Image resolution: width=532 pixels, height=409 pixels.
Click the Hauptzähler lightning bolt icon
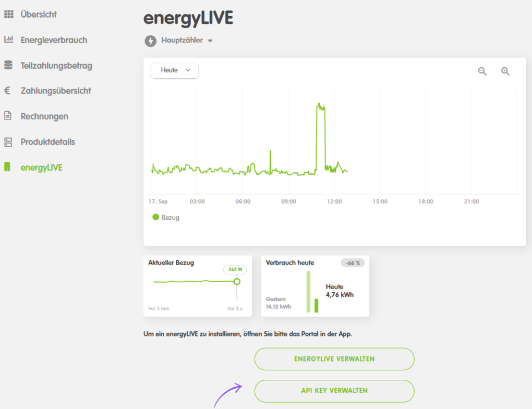click(151, 41)
